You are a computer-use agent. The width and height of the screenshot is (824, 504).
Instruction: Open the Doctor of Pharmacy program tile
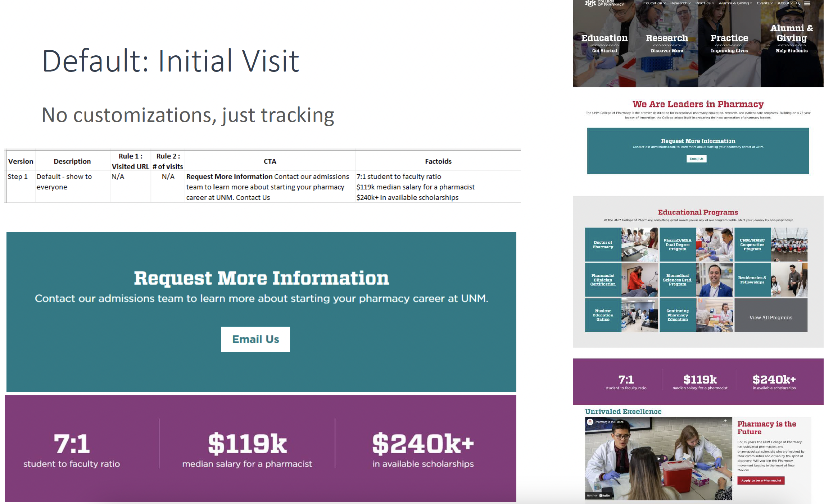(x=621, y=244)
